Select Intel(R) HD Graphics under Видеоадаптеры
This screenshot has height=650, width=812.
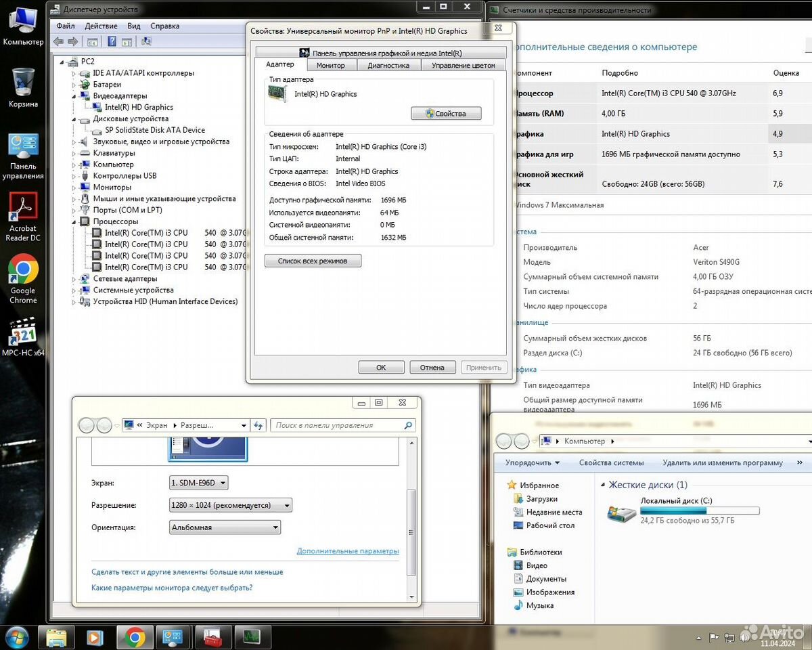(139, 107)
